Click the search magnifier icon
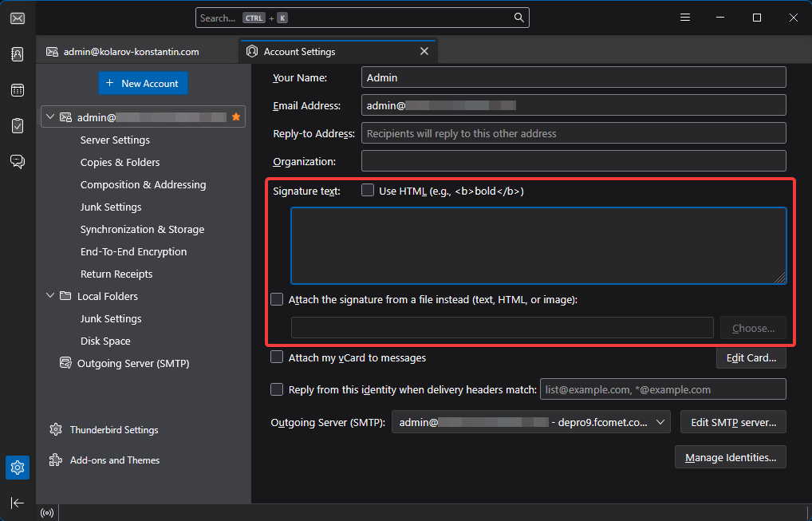 pos(519,18)
